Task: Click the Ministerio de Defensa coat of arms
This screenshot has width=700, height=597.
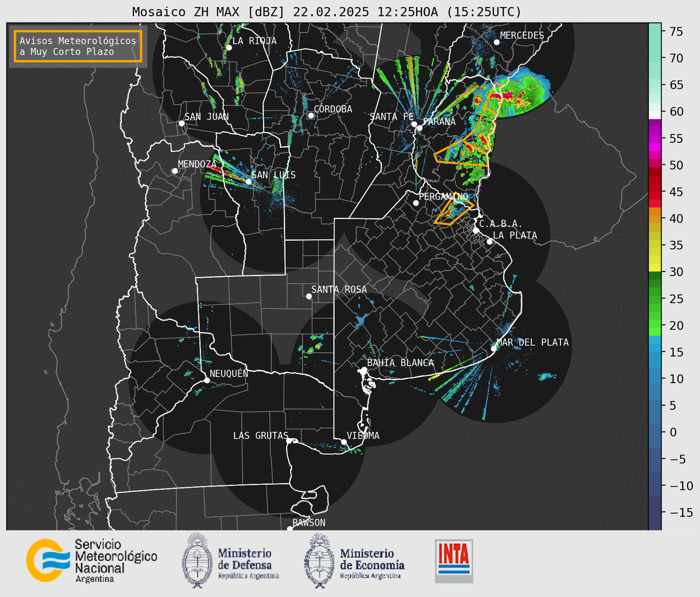Action: [x=198, y=560]
